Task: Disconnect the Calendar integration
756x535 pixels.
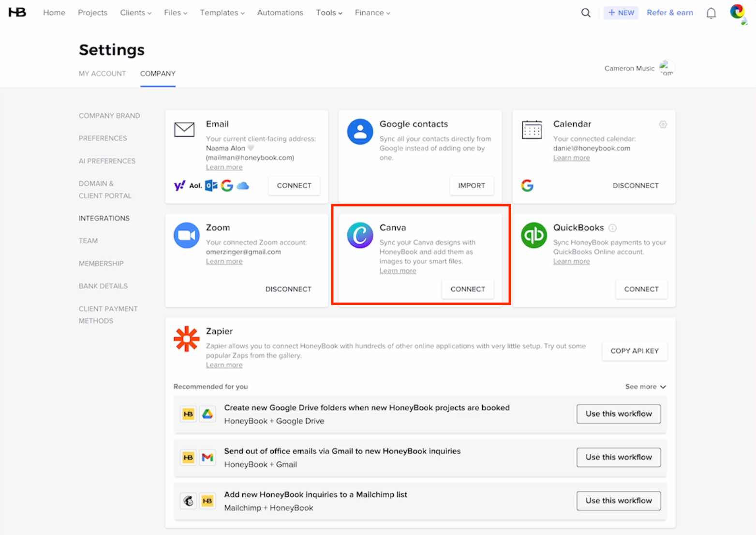Action: pos(635,186)
